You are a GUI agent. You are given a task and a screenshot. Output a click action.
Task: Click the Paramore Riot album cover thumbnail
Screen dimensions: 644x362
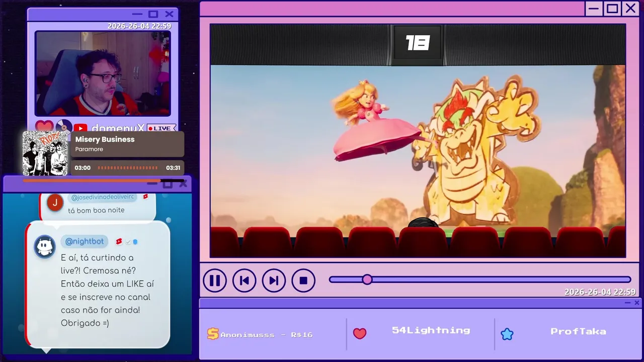tap(45, 153)
